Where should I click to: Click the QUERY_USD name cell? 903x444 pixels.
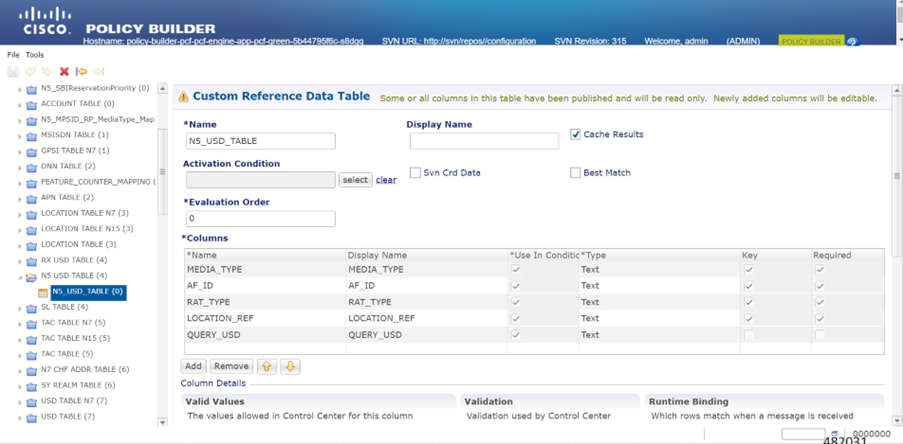coord(265,335)
